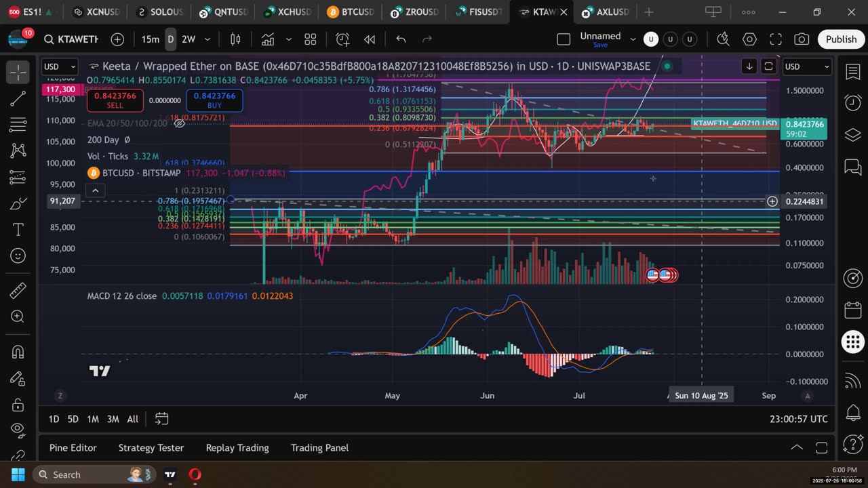
Task: Open left USD currency dropdown
Action: (60, 66)
